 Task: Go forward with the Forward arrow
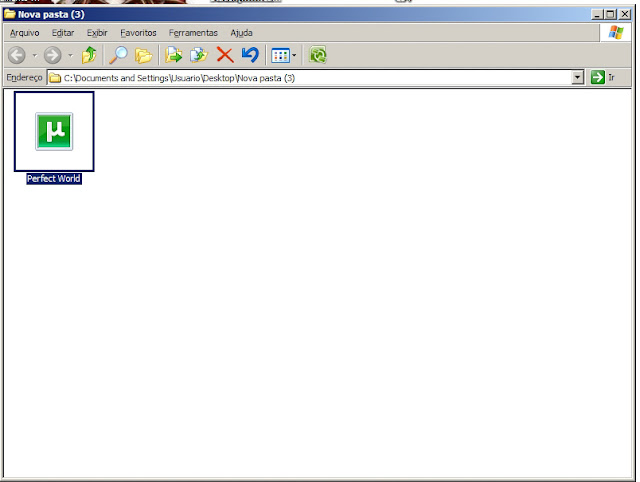53,55
